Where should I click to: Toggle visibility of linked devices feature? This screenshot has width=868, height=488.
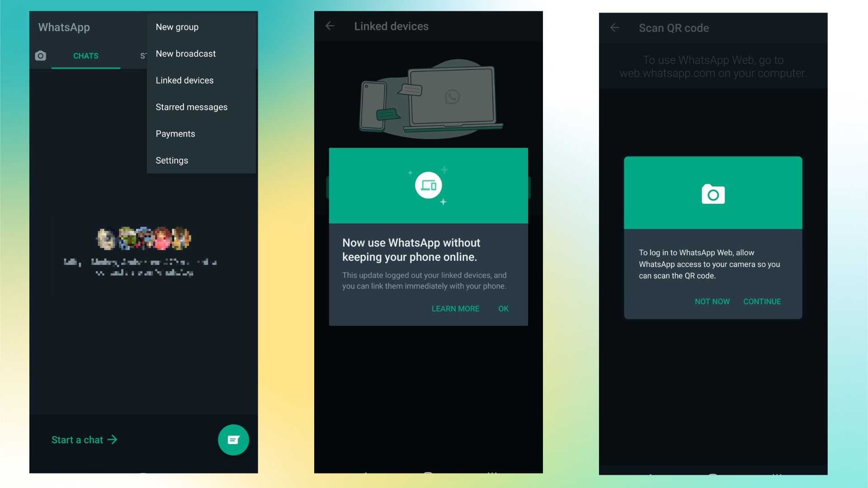[184, 80]
